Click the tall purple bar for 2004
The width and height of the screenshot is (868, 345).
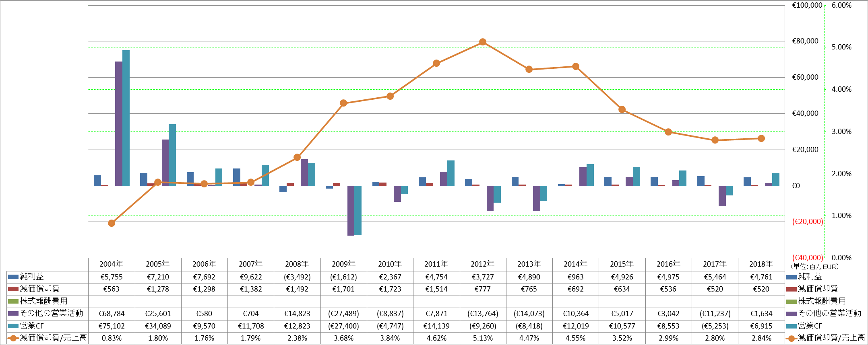pyautogui.click(x=119, y=123)
